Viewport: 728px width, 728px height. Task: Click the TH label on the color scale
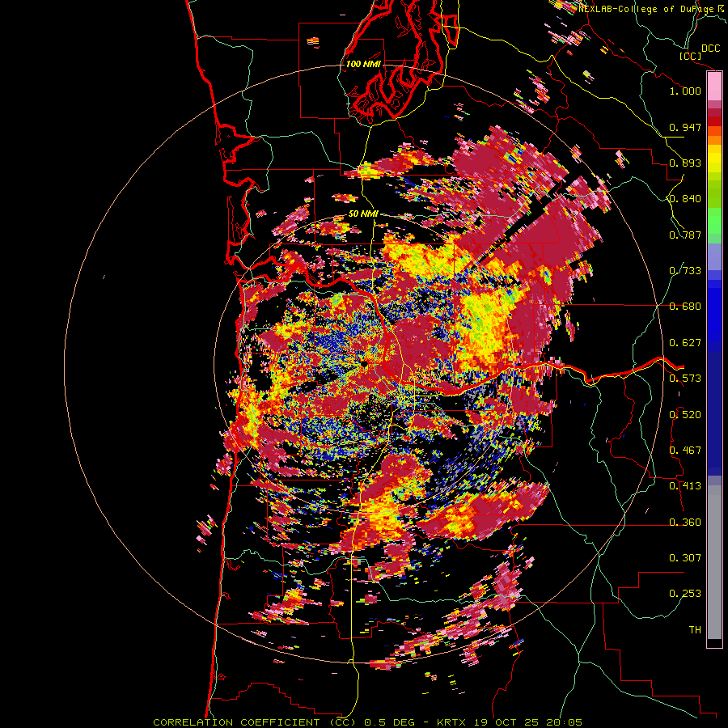695,630
